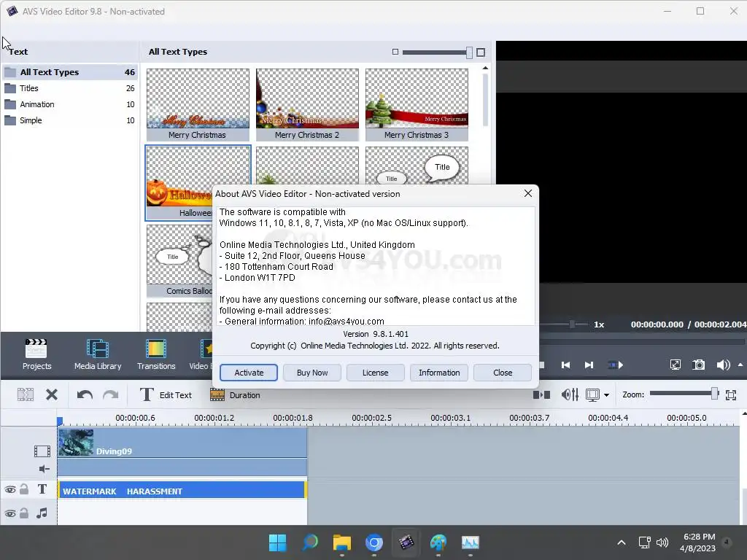Click the music track note icon

point(42,513)
